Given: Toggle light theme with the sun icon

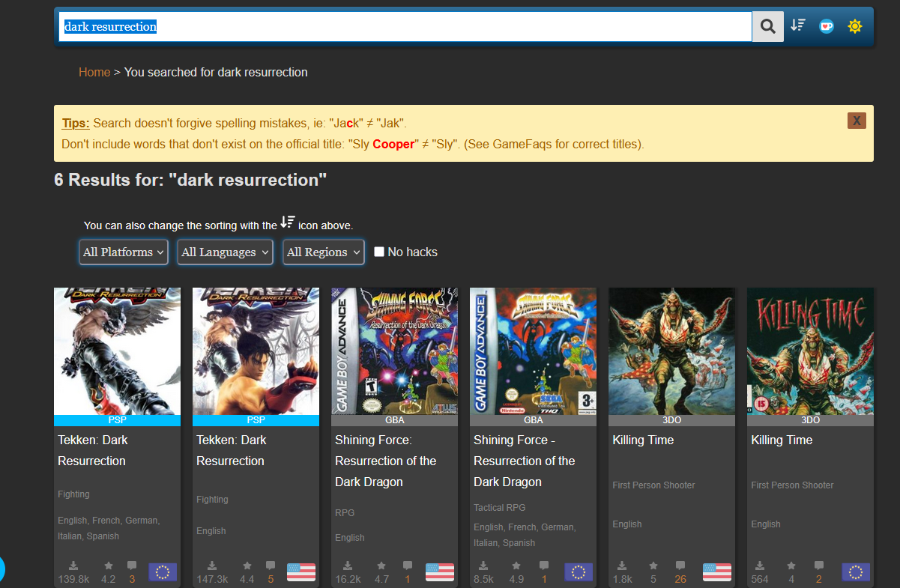Looking at the screenshot, I should 855,26.
